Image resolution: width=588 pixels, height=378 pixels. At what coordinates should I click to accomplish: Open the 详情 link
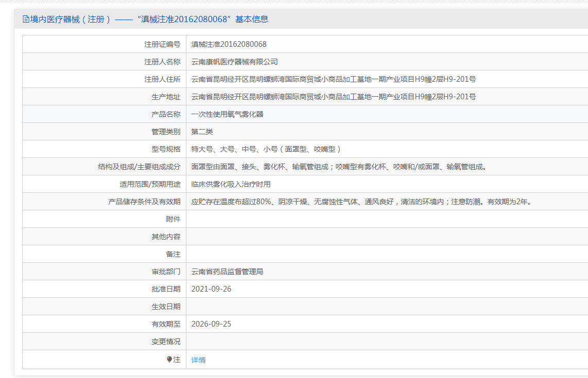(x=198, y=360)
